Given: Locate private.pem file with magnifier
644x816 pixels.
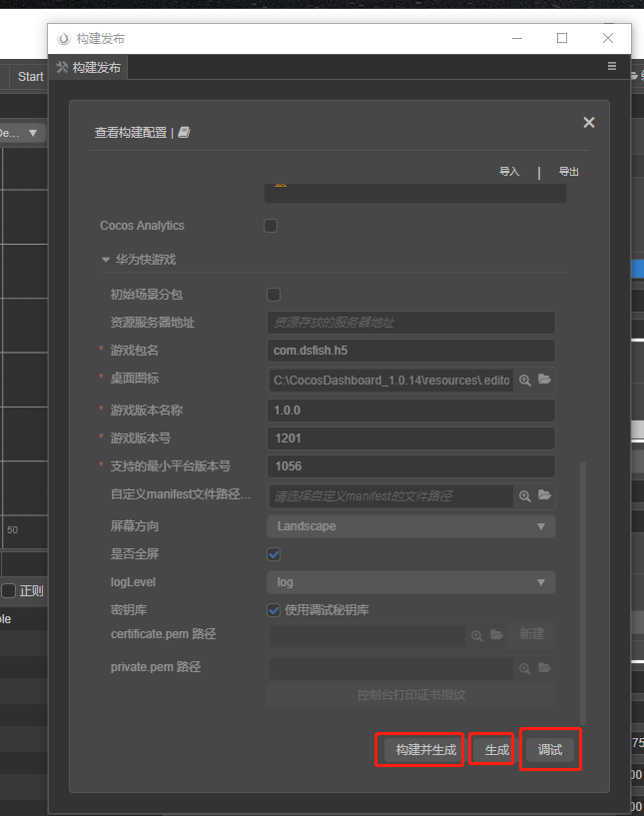Looking at the screenshot, I should [x=525, y=669].
